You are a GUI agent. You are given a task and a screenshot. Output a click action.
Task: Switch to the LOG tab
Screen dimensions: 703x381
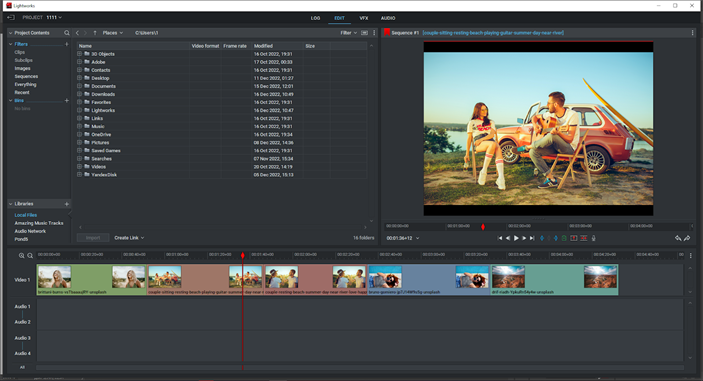[x=316, y=18]
